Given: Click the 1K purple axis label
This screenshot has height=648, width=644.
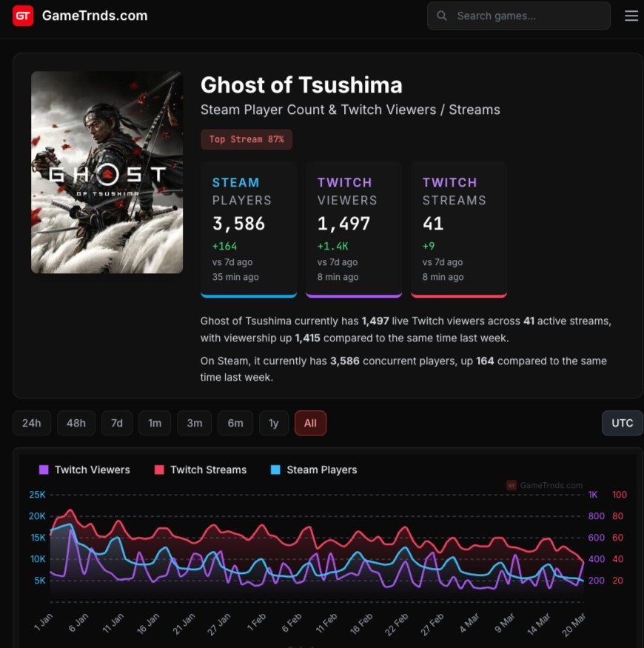Looking at the screenshot, I should [593, 495].
